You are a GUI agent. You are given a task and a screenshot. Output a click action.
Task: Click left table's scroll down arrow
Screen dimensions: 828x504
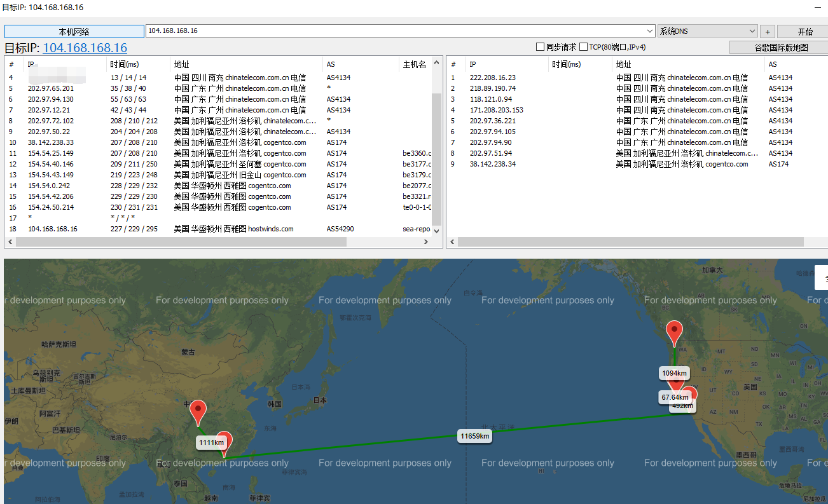coord(436,231)
